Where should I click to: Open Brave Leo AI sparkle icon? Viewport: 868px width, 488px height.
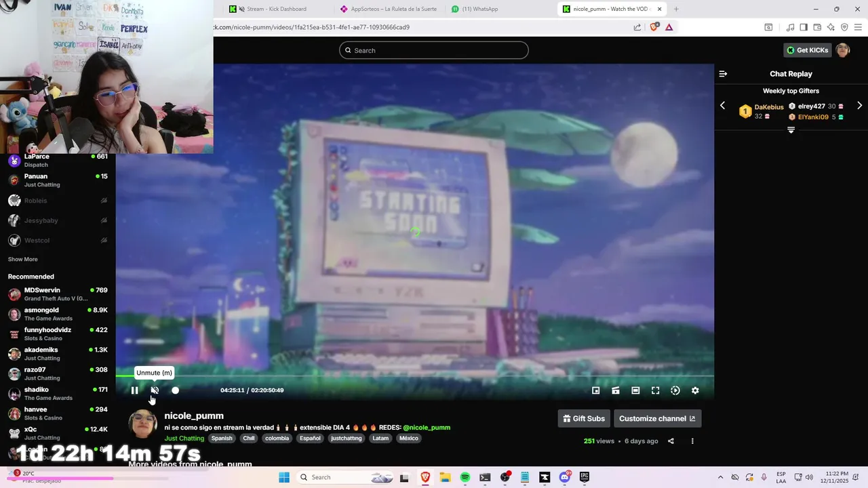[x=831, y=27]
